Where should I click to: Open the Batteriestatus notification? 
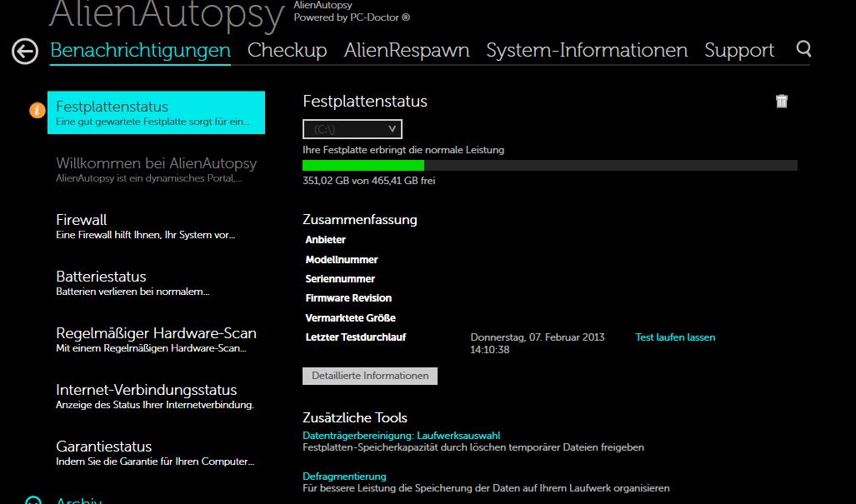coord(133,282)
